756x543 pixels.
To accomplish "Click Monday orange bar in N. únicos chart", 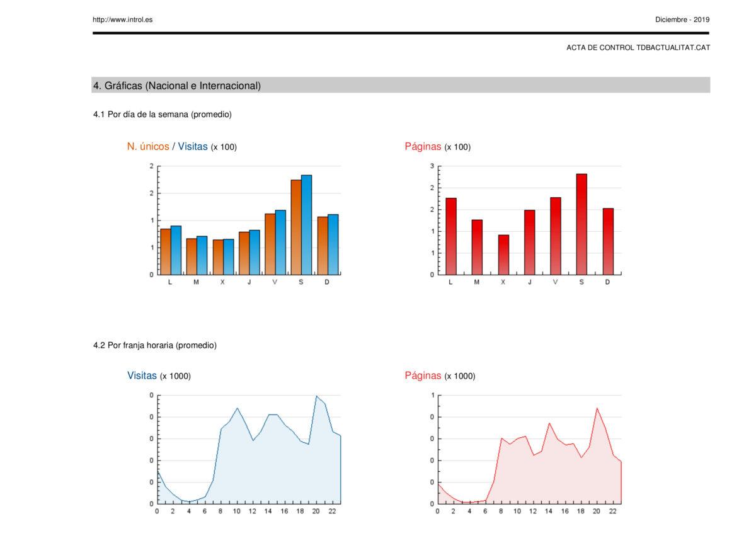I will point(165,252).
